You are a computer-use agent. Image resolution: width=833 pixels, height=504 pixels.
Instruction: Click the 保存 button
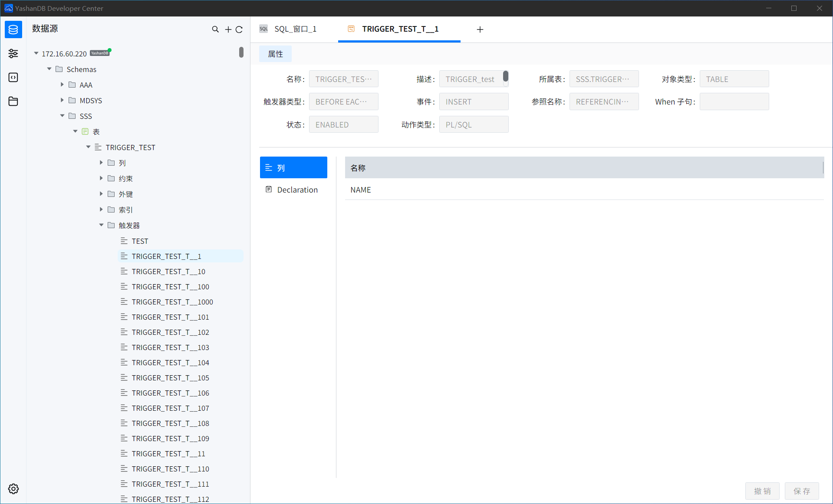[801, 491]
